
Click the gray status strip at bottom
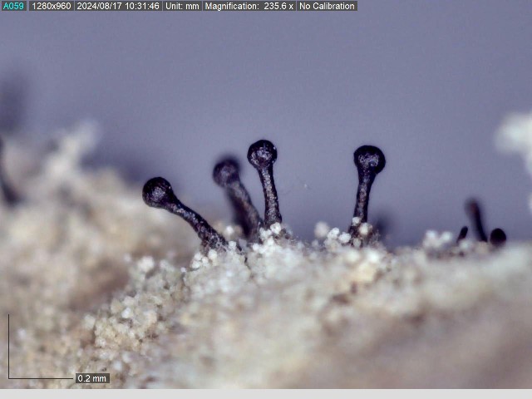click(266, 394)
